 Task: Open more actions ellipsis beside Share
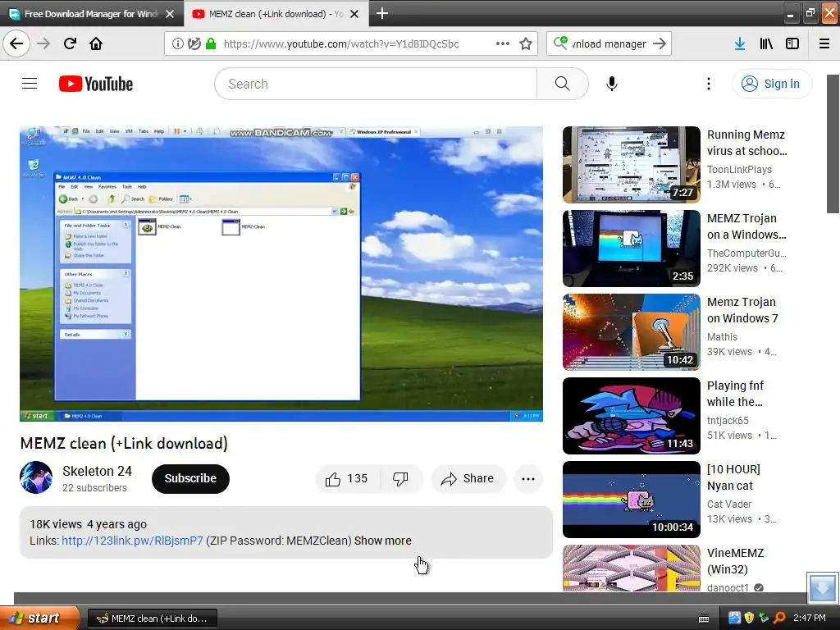528,479
